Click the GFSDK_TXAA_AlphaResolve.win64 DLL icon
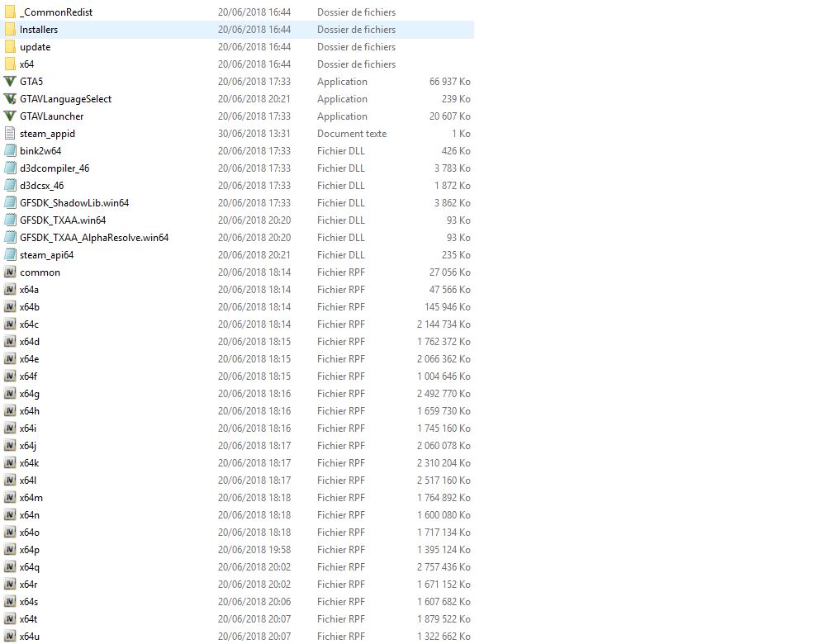 [10, 238]
